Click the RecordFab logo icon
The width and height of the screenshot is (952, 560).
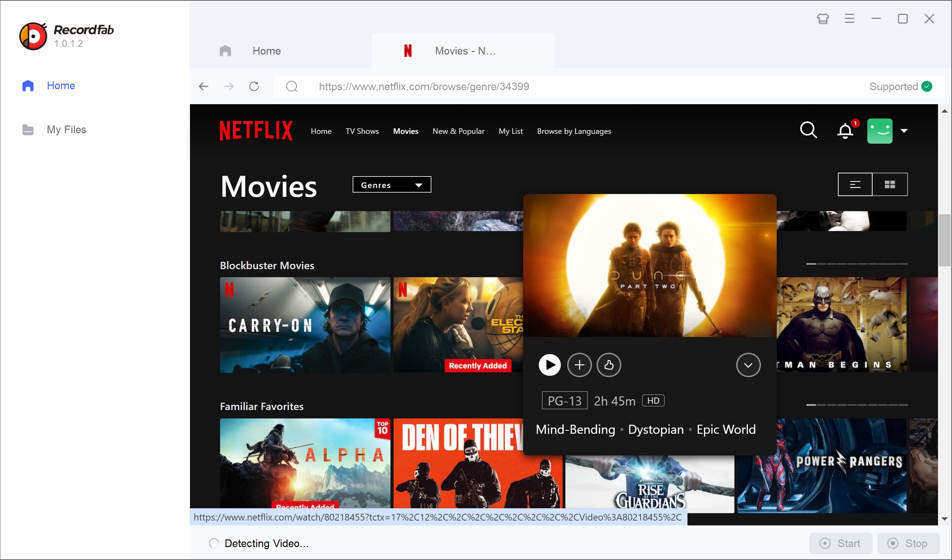[33, 36]
